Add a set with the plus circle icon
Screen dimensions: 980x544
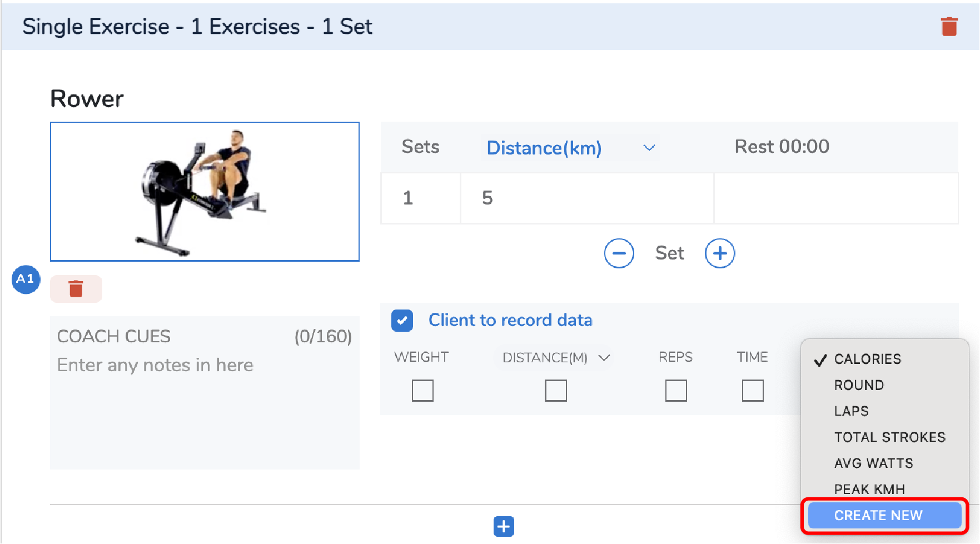click(x=720, y=253)
